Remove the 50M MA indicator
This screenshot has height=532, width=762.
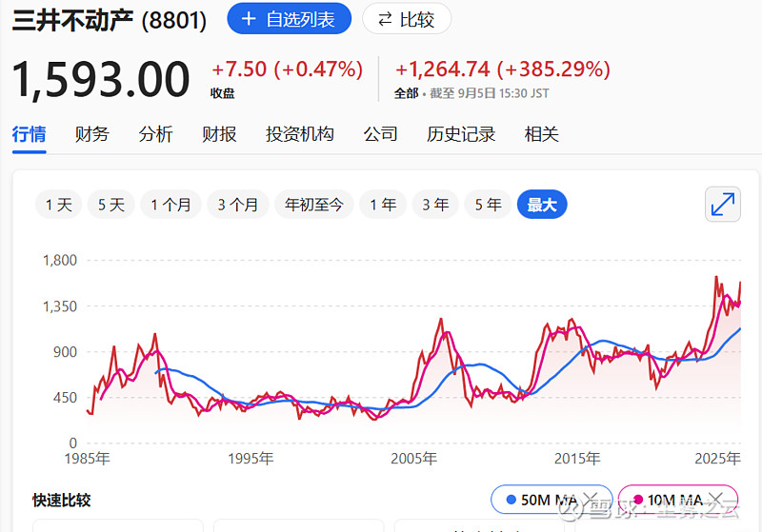coord(591,500)
